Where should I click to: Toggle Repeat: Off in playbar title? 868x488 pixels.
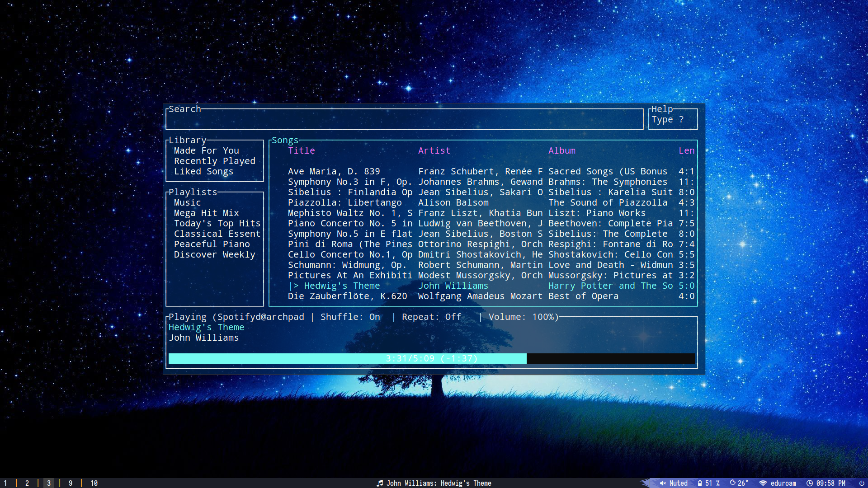tap(432, 317)
